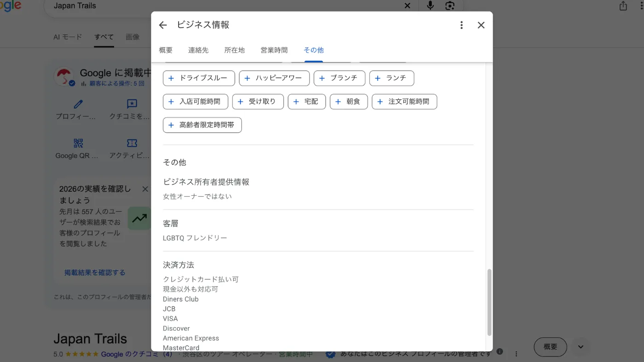Image resolution: width=644 pixels, height=362 pixels.
Task: Switch to the 営業時間 tab
Action: tap(274, 50)
